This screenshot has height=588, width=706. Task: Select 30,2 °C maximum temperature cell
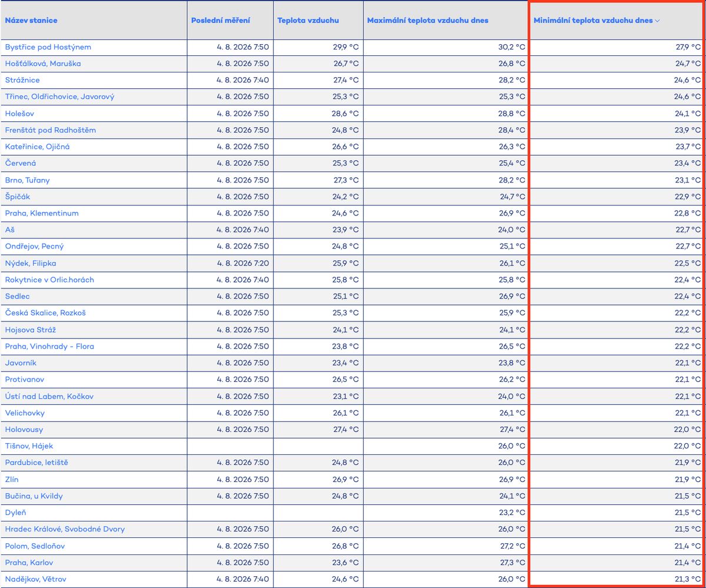coord(512,47)
